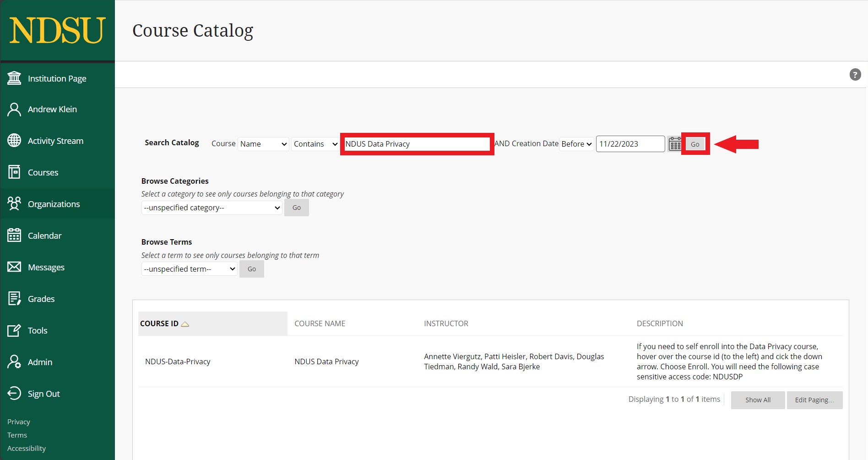This screenshot has width=868, height=460.
Task: Open the calendar date picker icon
Action: pos(674,144)
